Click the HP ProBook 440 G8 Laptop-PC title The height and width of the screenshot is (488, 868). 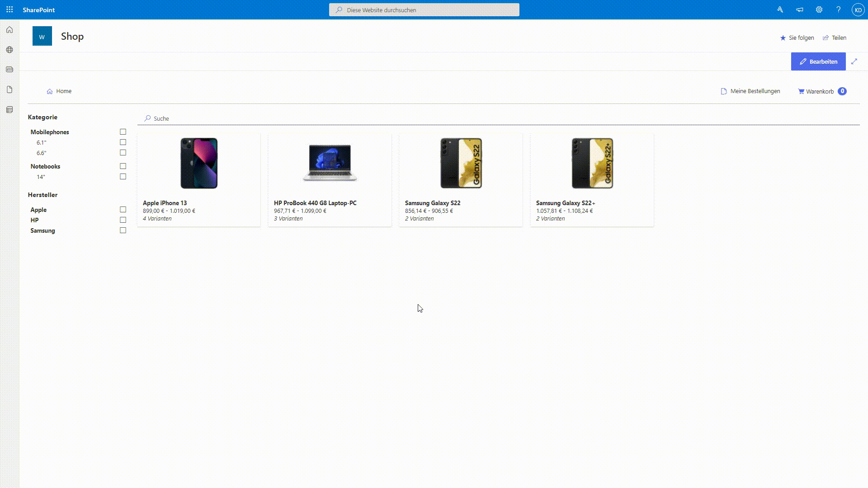point(315,203)
